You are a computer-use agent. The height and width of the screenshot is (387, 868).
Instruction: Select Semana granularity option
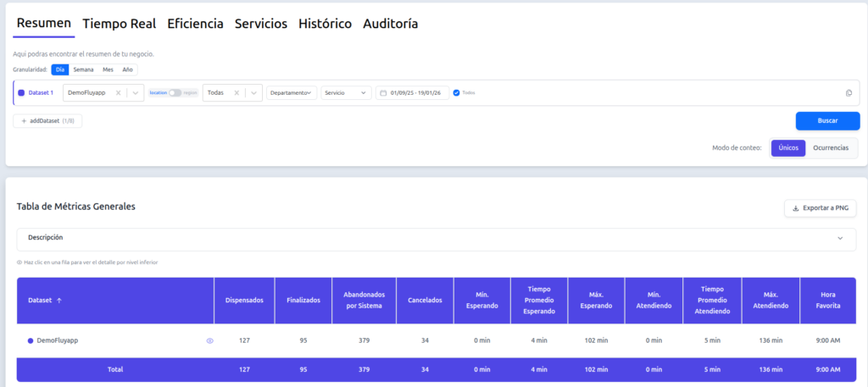click(83, 69)
